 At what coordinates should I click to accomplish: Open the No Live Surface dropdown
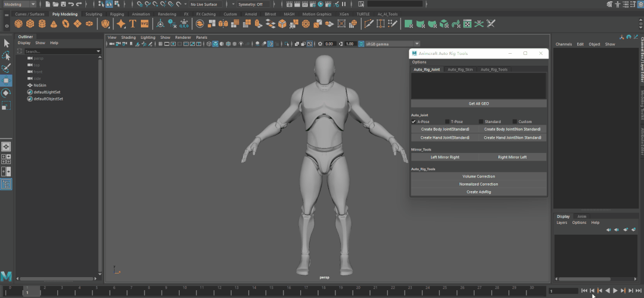(205, 4)
